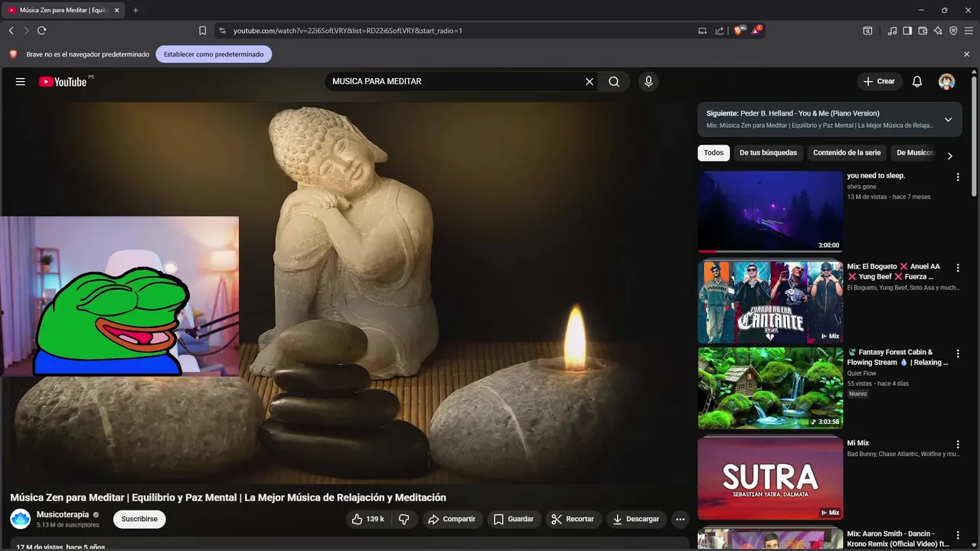Play the you need to sleep thumbnail
Viewport: 980px width, 551px height.
point(770,211)
